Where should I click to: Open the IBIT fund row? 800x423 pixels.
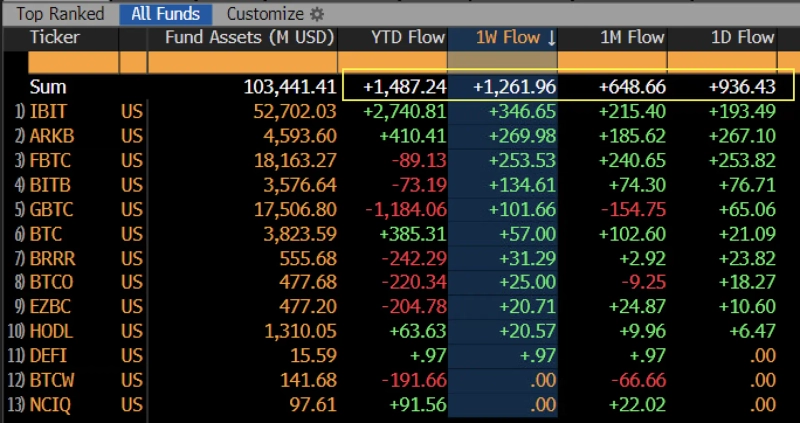pyautogui.click(x=48, y=111)
